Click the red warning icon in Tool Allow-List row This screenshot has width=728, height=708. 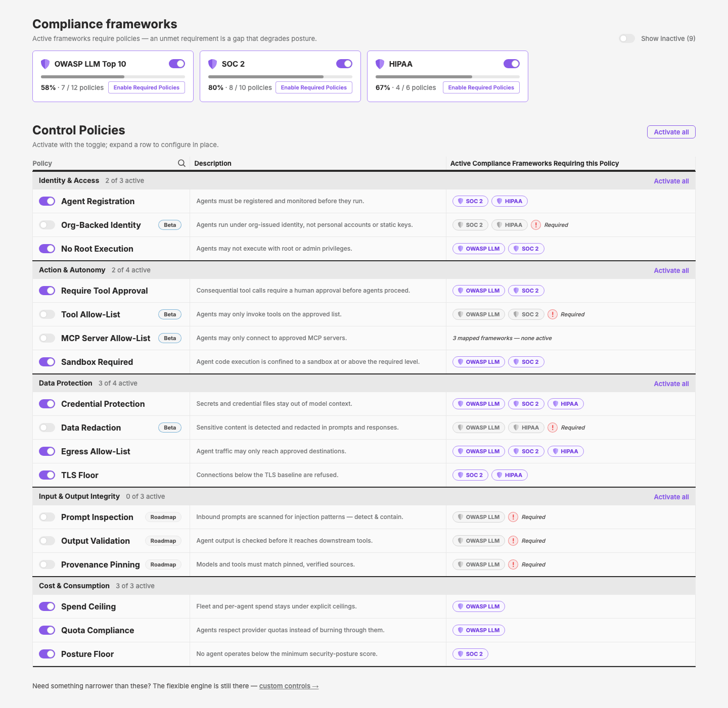coord(553,314)
